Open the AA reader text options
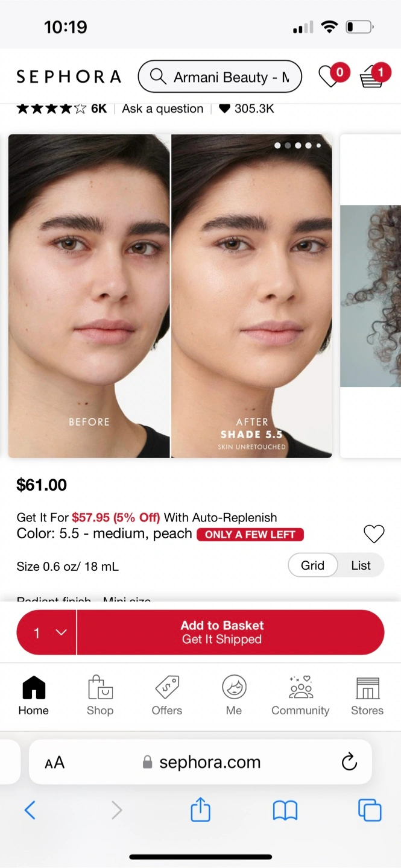The height and width of the screenshot is (868, 401). click(x=54, y=763)
